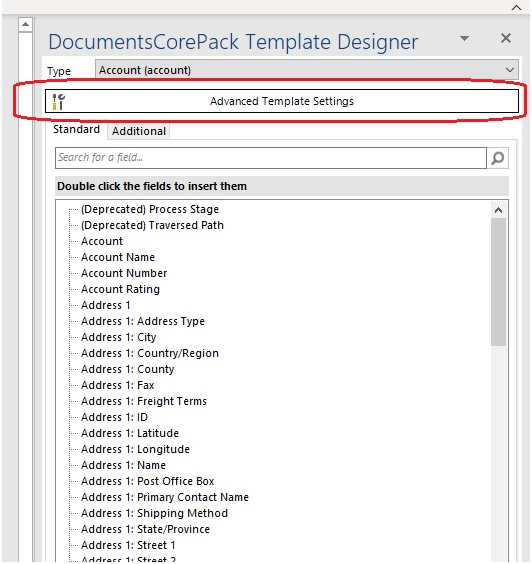The height and width of the screenshot is (564, 532).
Task: Select (Deprecated) Traversed Path field
Action: [x=152, y=225]
